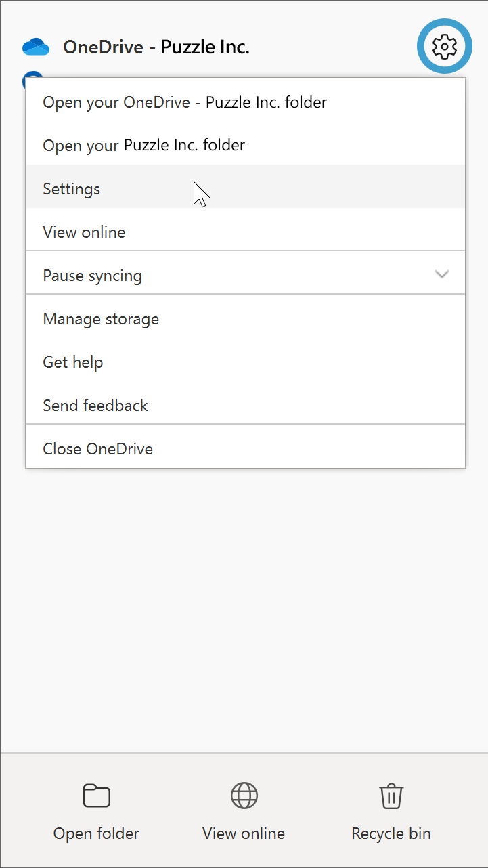488x868 pixels.
Task: Click the globe icon in bottom bar
Action: tap(244, 795)
